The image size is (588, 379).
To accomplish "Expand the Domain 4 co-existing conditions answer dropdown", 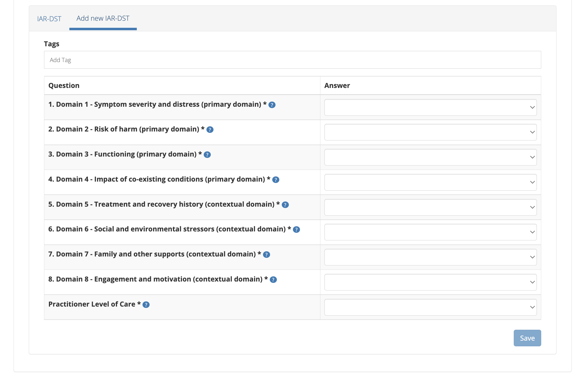I will [431, 182].
